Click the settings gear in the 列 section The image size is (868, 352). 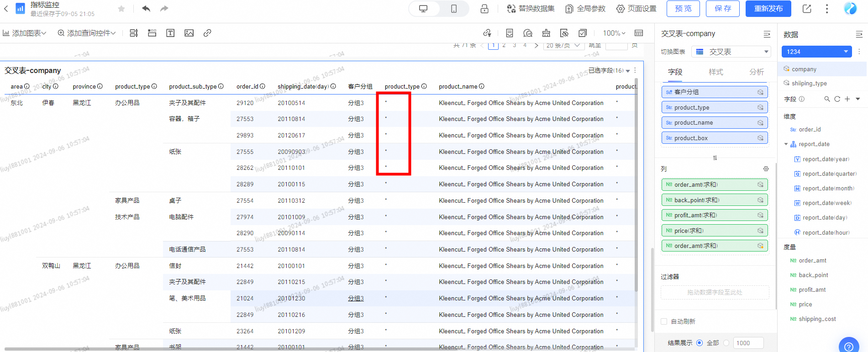point(766,169)
